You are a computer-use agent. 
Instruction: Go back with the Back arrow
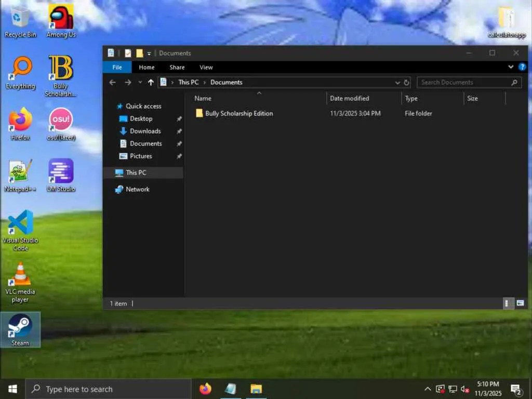(113, 83)
